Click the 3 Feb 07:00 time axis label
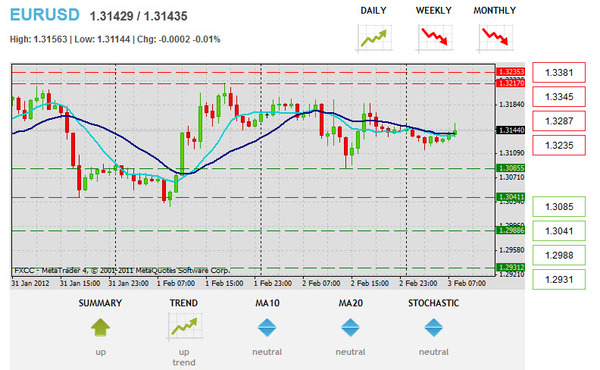The width and height of the screenshot is (600, 370). pyautogui.click(x=467, y=283)
